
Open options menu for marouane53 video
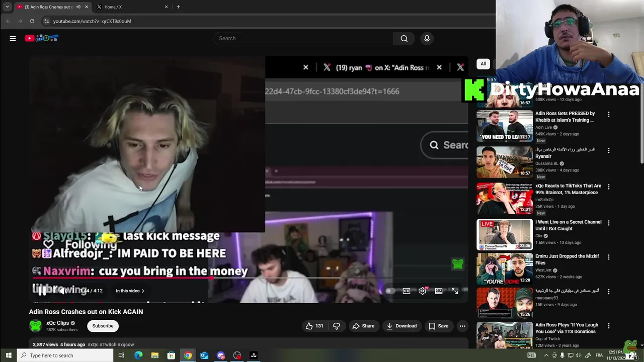click(x=609, y=292)
